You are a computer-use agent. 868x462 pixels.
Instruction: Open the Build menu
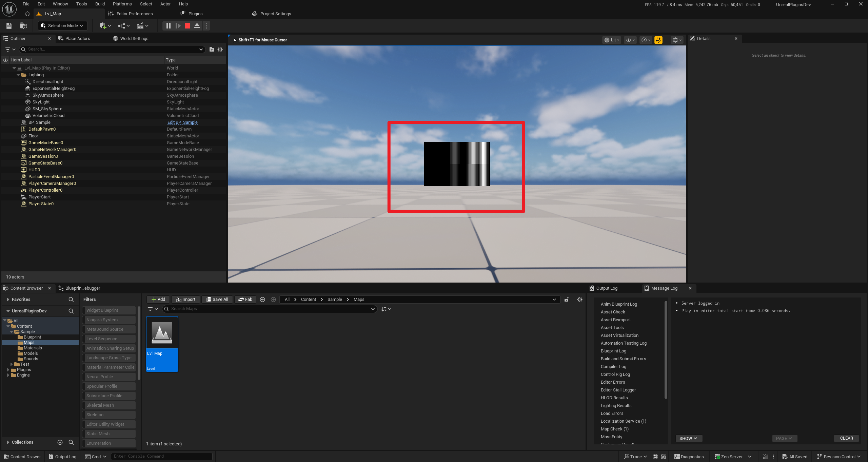tap(100, 4)
